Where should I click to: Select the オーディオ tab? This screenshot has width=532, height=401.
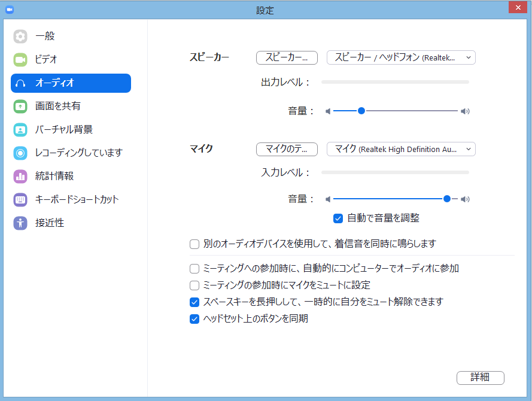pyautogui.click(x=71, y=83)
